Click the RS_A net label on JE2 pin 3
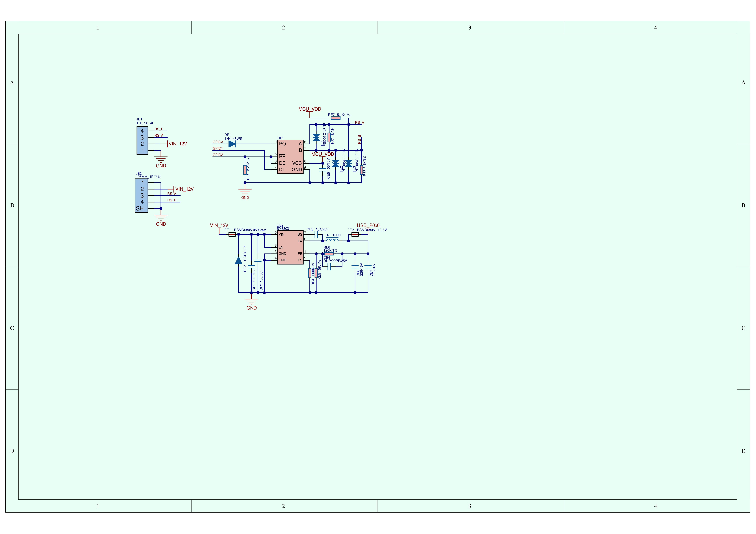The image size is (756, 534). [x=172, y=194]
